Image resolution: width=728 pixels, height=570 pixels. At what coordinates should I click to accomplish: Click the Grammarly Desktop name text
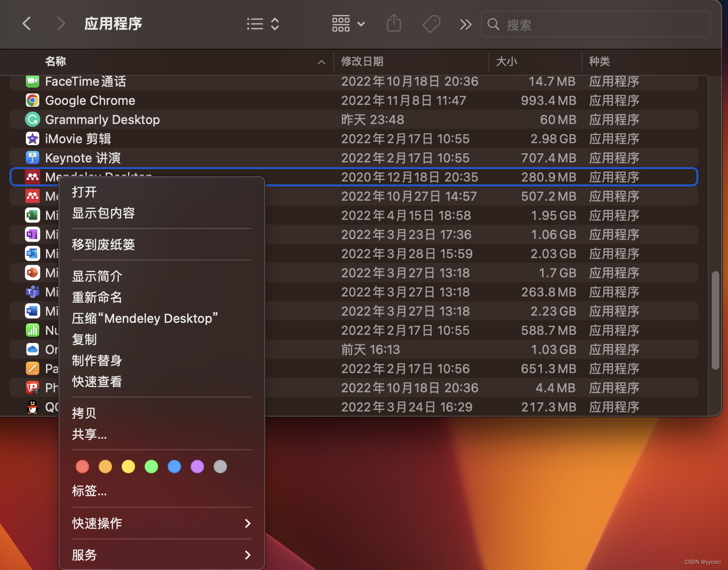102,120
